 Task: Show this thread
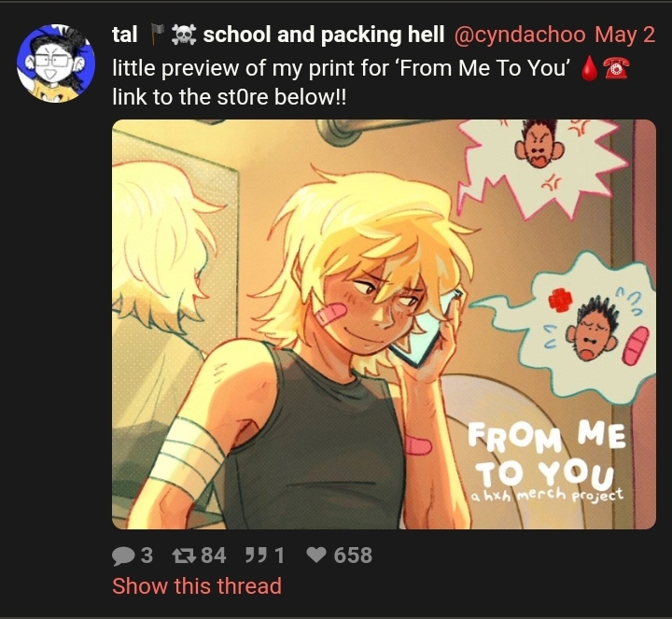[197, 586]
